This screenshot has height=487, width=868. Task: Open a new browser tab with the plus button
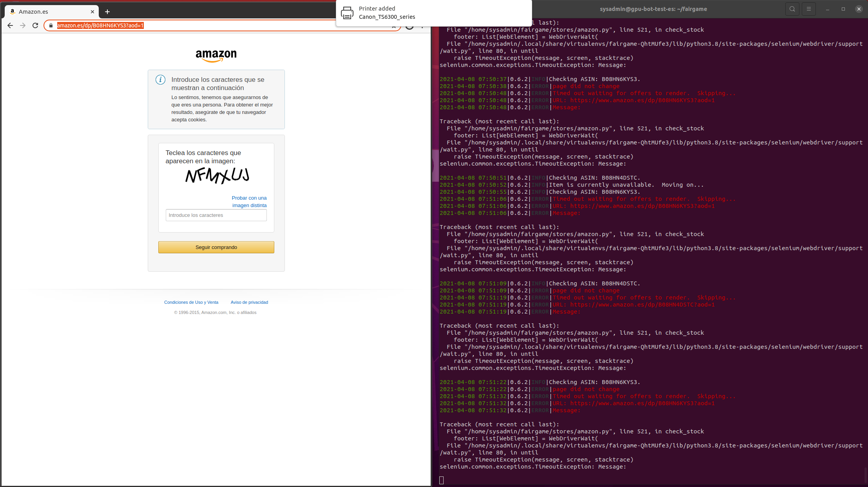(107, 11)
